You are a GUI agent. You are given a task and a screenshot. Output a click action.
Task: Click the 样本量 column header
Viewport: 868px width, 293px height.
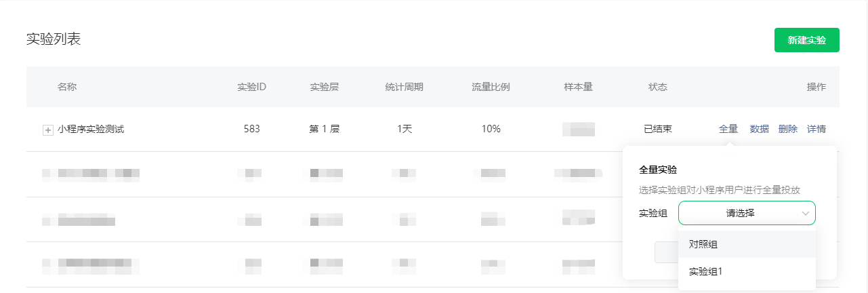579,87
